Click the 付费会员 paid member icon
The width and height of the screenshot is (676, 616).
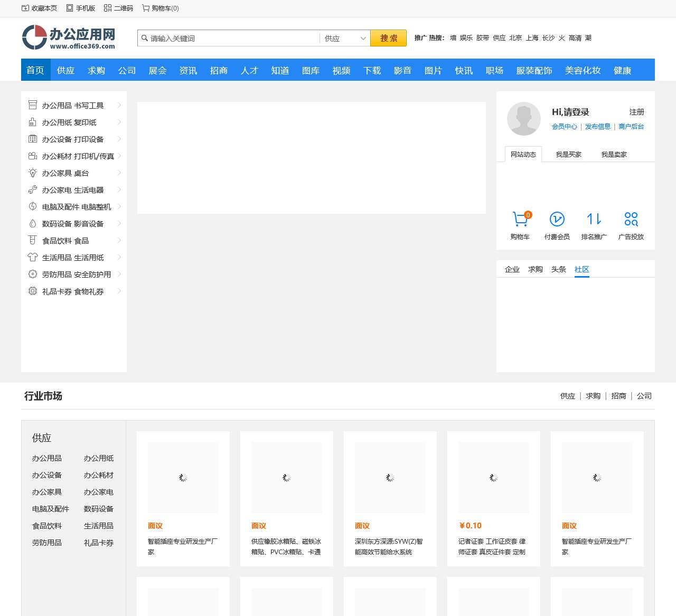pos(557,219)
